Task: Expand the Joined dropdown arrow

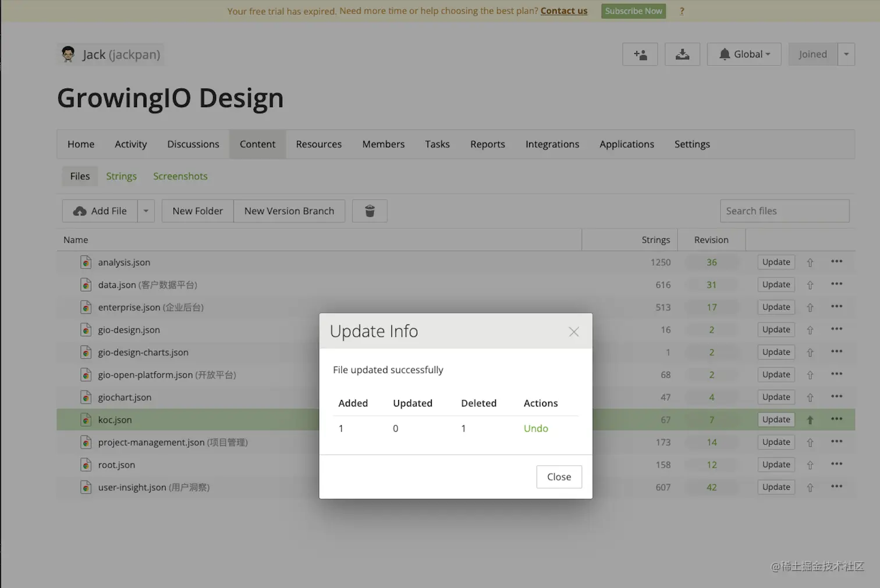Action: pyautogui.click(x=846, y=54)
